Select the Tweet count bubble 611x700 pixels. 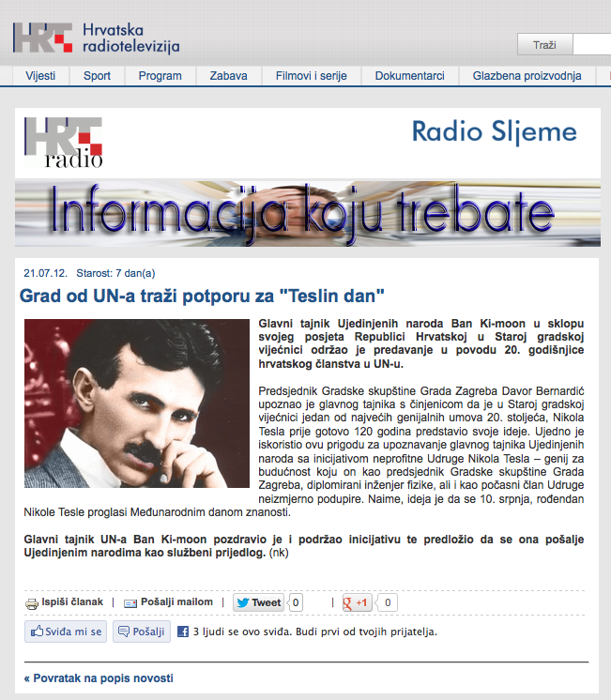pyautogui.click(x=296, y=602)
